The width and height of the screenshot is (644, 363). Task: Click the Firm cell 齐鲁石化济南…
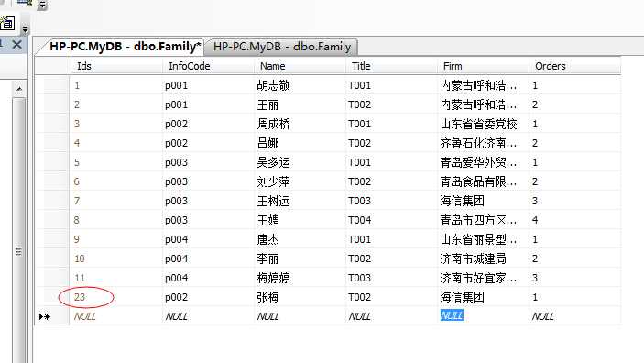click(x=483, y=143)
